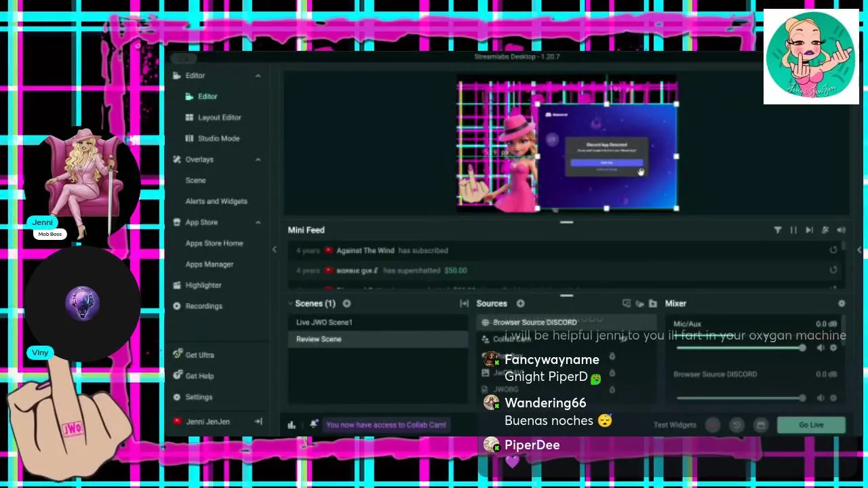868x488 pixels.
Task: Open performance stats icon in bottom bar
Action: coord(292,425)
